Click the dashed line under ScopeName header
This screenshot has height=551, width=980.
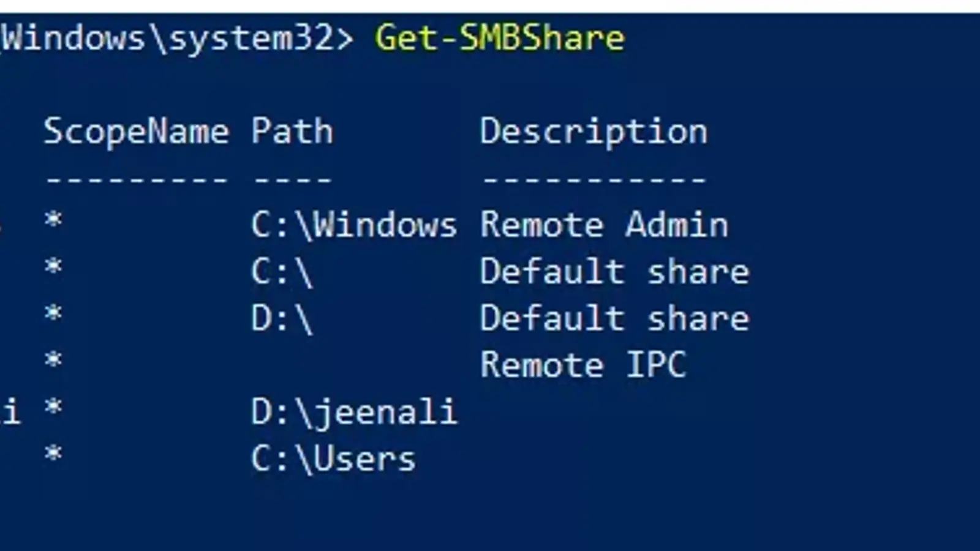pos(136,179)
